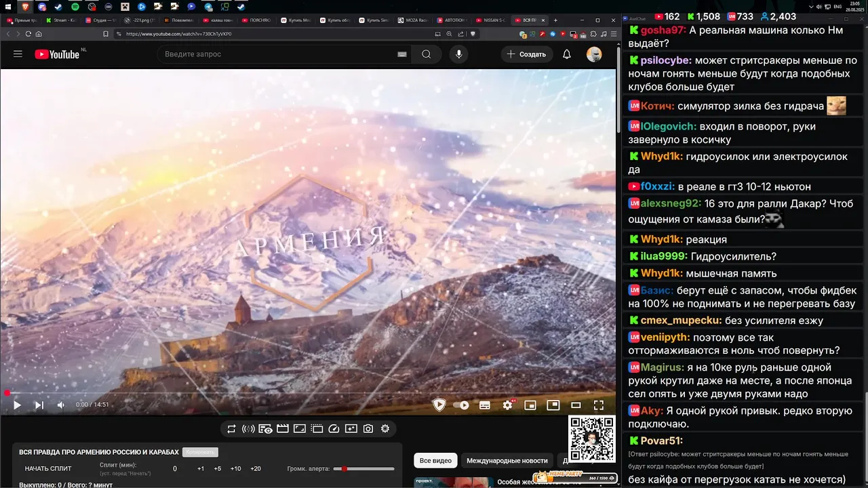Image resolution: width=868 pixels, height=488 pixels.
Task: Switch to the Stream Kick browser tab
Action: [x=62, y=20]
